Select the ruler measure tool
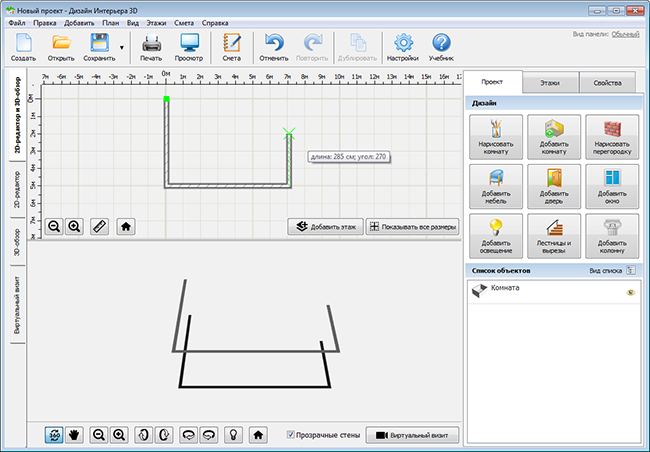The width and height of the screenshot is (650, 452). pos(99,227)
